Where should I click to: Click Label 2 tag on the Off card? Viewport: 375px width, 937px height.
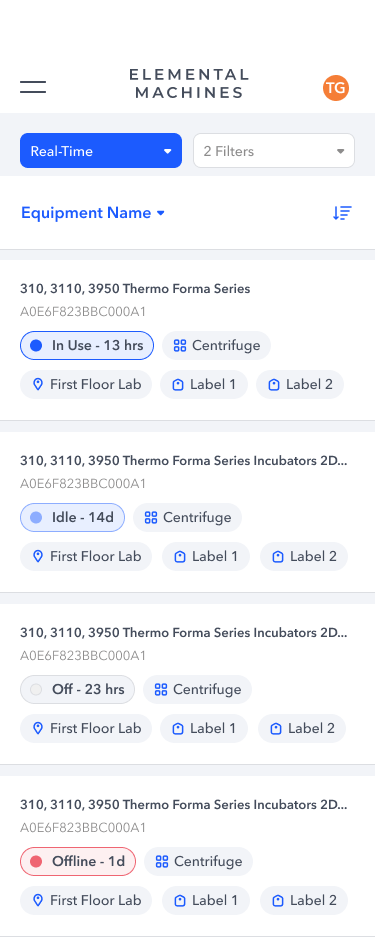pyautogui.click(x=302, y=728)
